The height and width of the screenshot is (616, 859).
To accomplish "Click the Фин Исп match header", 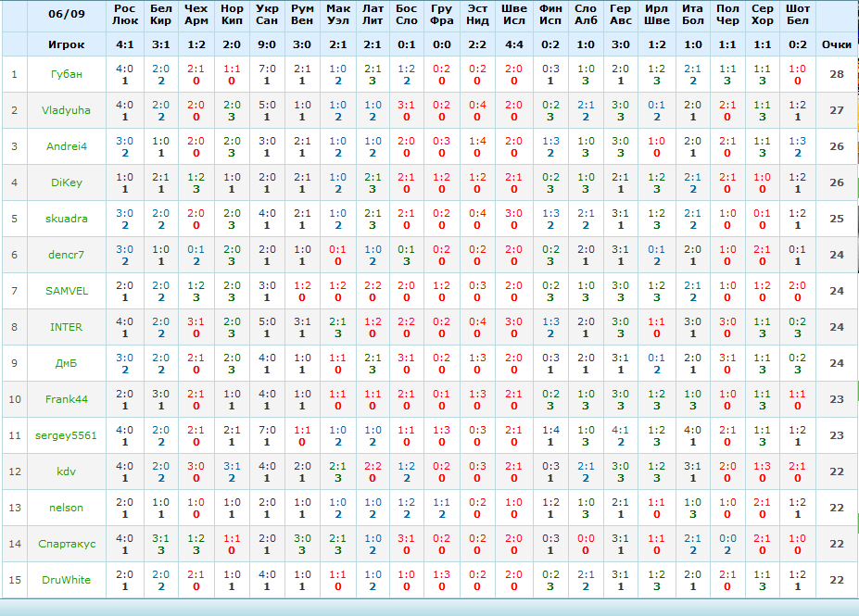I will tap(550, 15).
